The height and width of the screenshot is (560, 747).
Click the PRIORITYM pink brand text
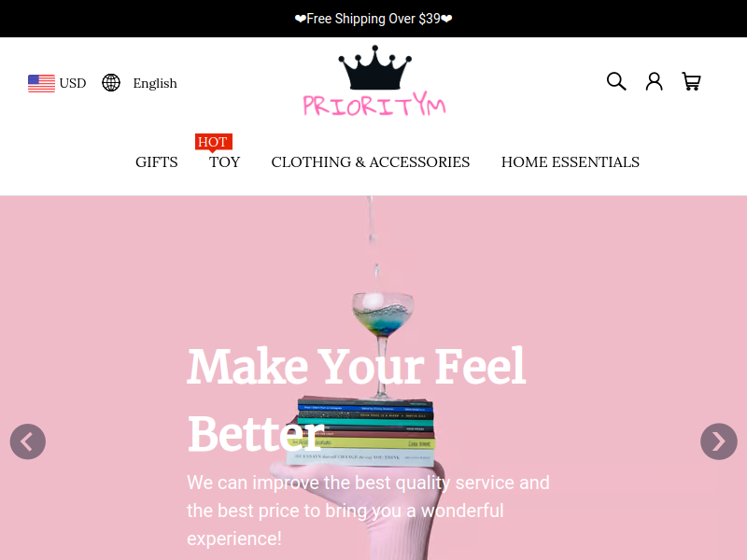coord(374,105)
